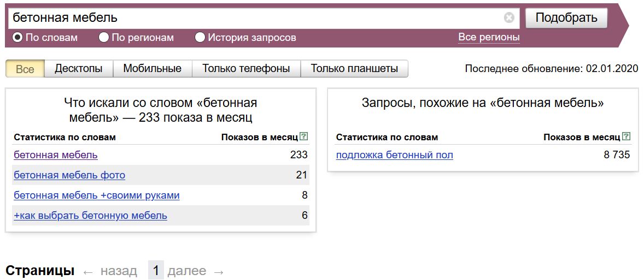Open the 'подложка бетонный пол' link

tap(394, 155)
